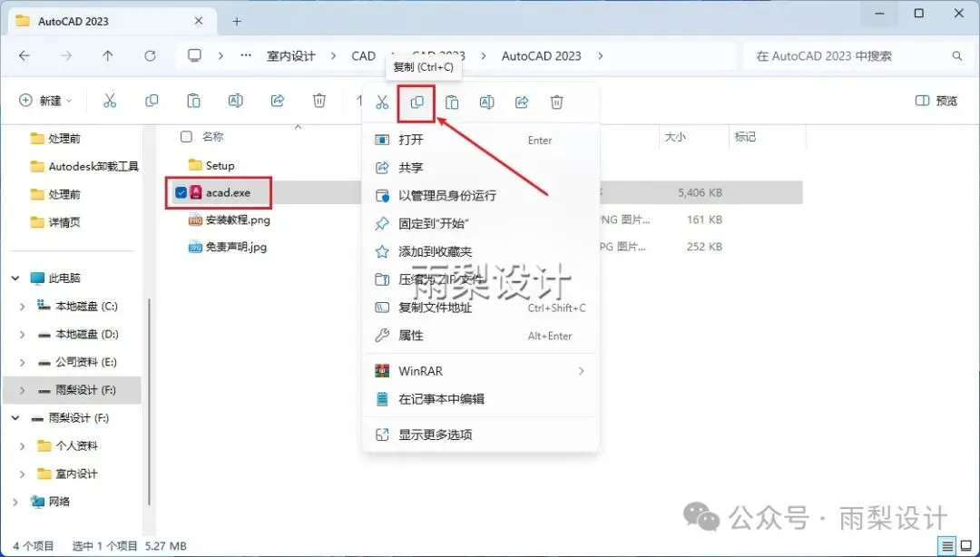Click the toolbar Cut scissors icon

110,101
